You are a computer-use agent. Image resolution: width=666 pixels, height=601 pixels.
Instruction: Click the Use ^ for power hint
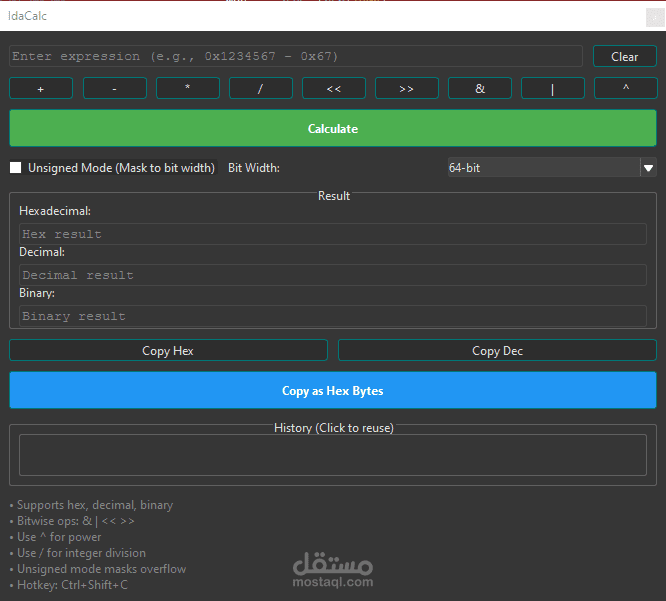coord(56,537)
